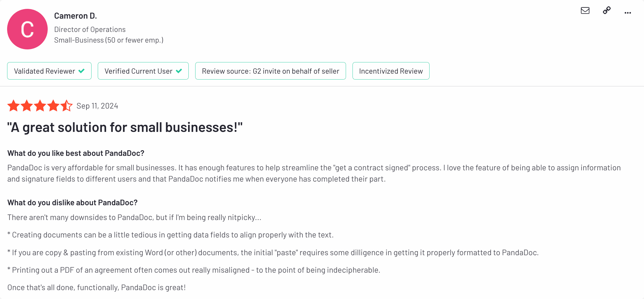Click the Incentivized Review badge
This screenshot has width=644, height=299.
[x=391, y=71]
